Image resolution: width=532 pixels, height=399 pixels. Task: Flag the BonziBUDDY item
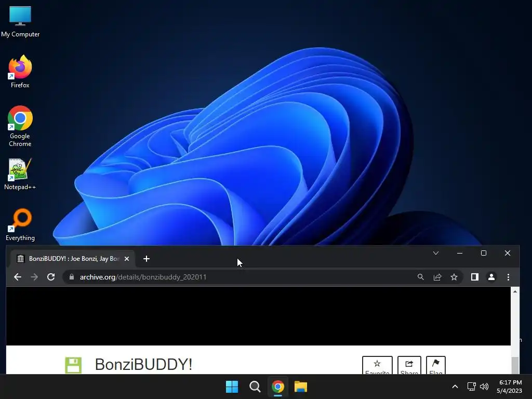(x=436, y=365)
